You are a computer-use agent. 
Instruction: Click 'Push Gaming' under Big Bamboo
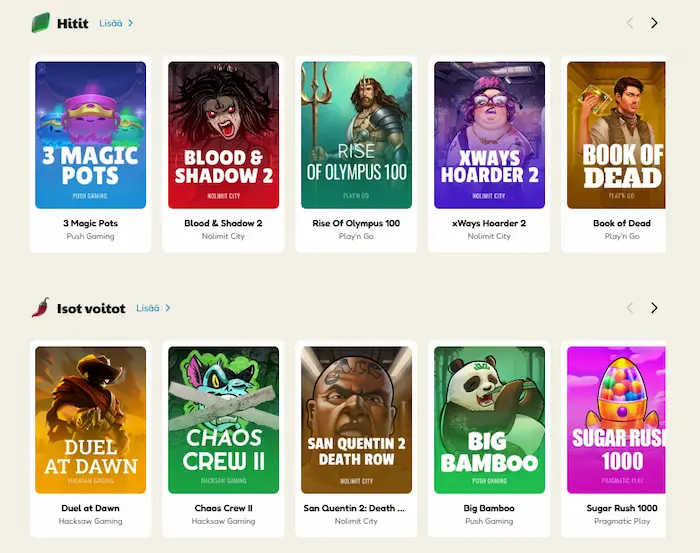click(489, 521)
